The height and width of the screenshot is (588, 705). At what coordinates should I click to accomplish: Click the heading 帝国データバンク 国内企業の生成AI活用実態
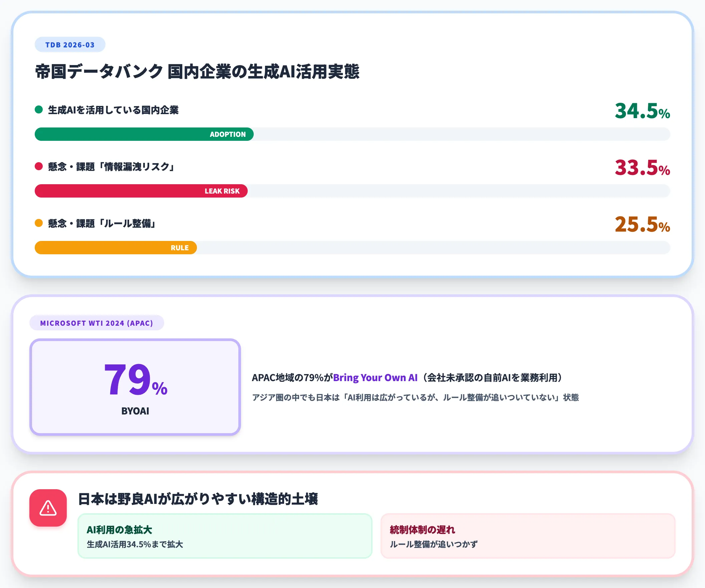(x=197, y=71)
